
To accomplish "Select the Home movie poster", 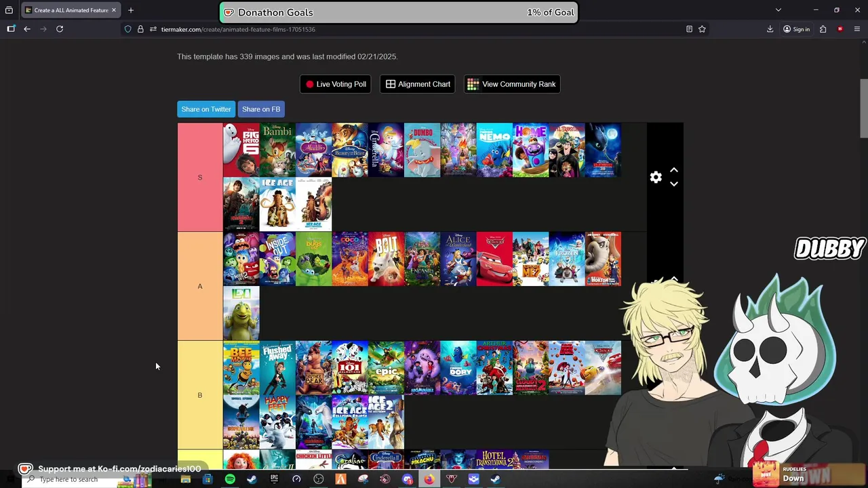I will click(530, 150).
